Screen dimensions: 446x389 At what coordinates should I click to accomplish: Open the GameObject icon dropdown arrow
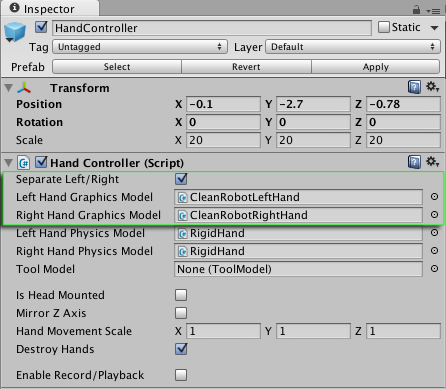(9, 40)
